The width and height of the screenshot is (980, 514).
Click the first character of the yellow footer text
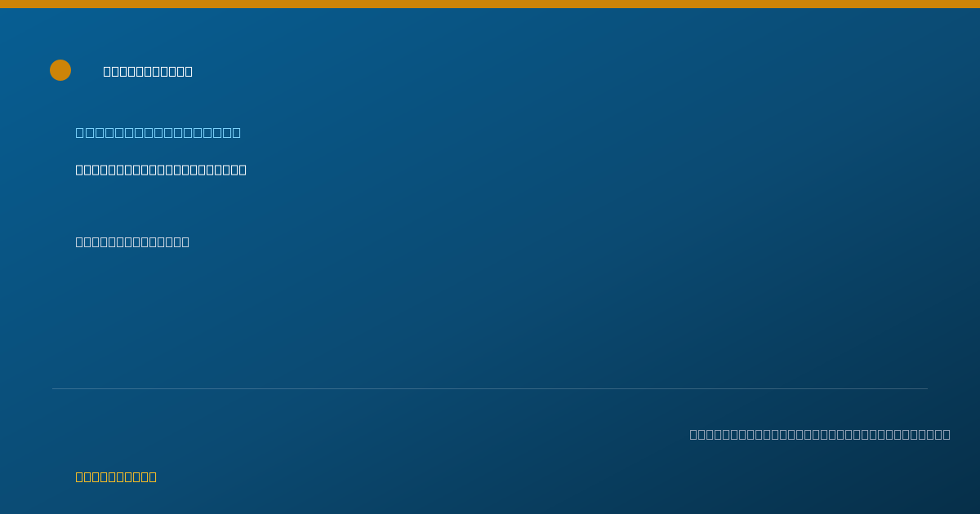[x=79, y=476]
